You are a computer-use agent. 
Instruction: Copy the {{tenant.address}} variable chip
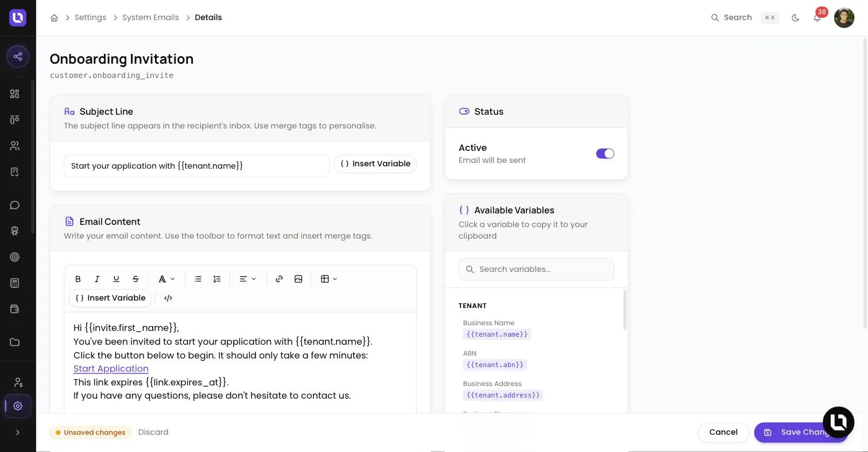click(x=503, y=395)
